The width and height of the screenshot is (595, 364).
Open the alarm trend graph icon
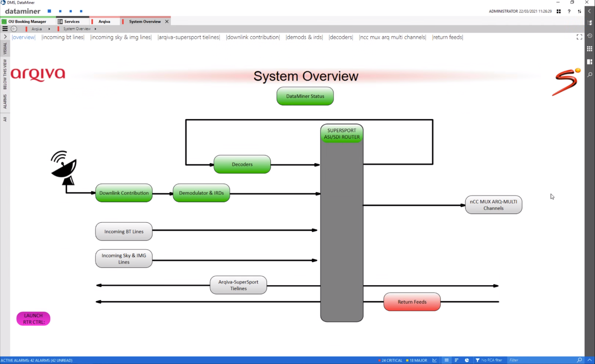tap(435, 360)
